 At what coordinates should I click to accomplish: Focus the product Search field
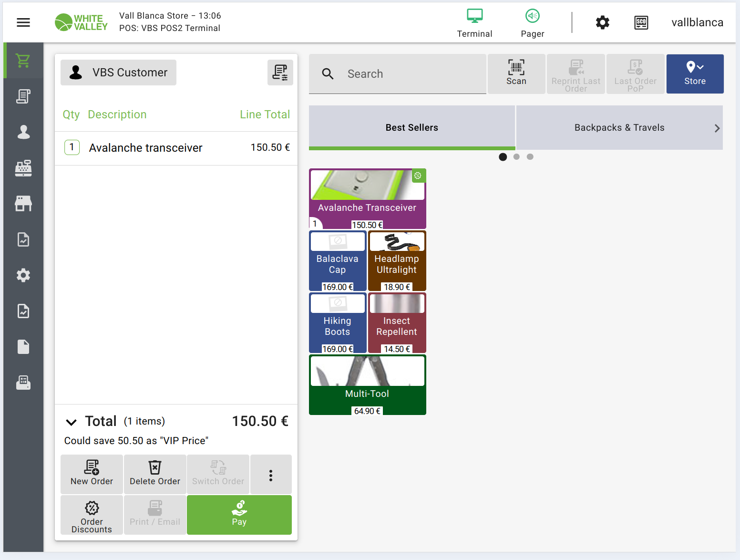(x=398, y=74)
